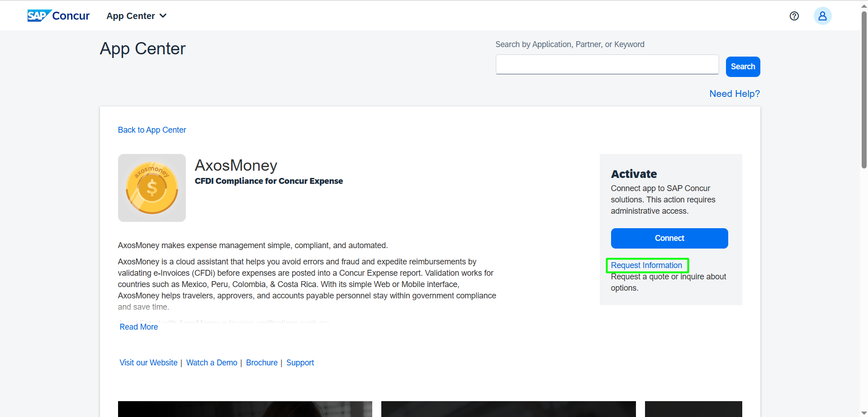Click the search input field
This screenshot has width=868, height=417.
tap(607, 65)
